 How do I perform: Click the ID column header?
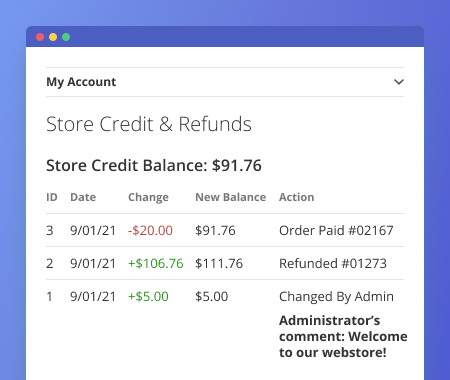pos(52,197)
